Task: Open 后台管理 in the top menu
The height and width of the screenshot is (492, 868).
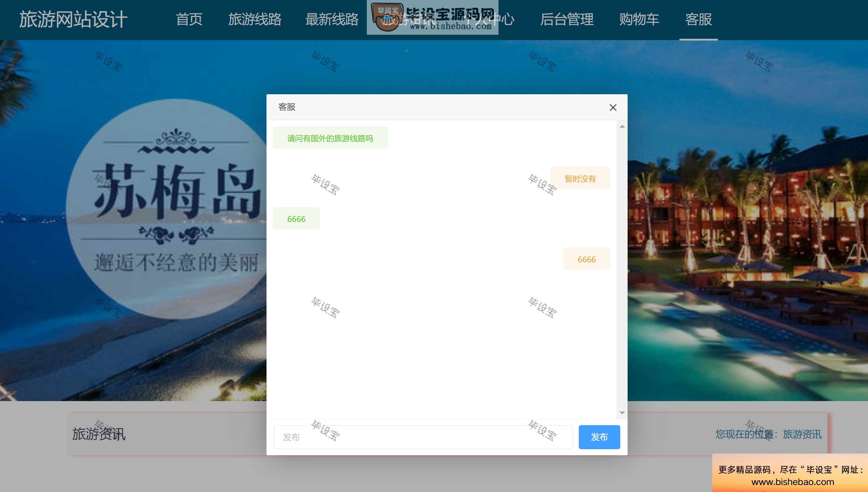Action: click(567, 19)
